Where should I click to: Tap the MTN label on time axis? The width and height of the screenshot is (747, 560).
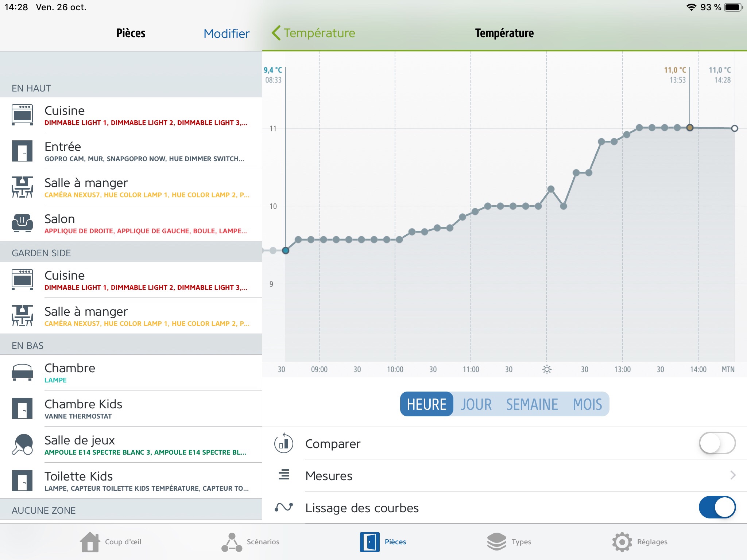coord(728,369)
